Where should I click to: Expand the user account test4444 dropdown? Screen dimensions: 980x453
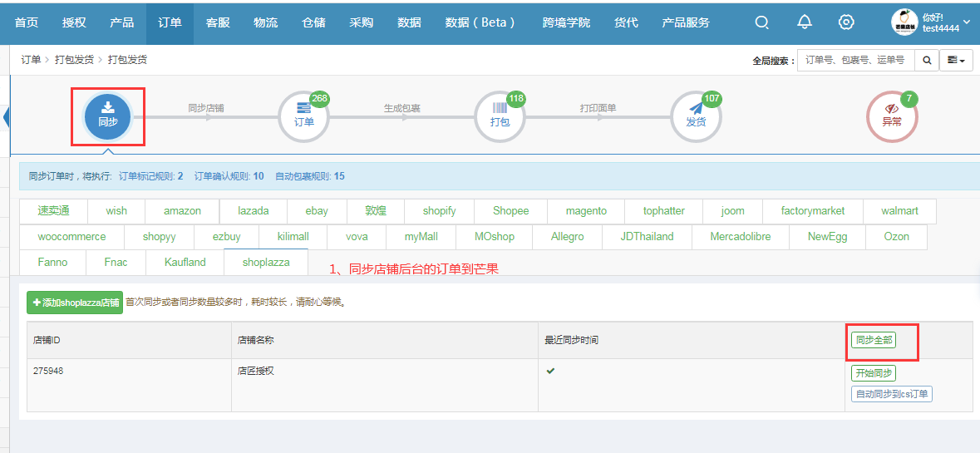930,22
